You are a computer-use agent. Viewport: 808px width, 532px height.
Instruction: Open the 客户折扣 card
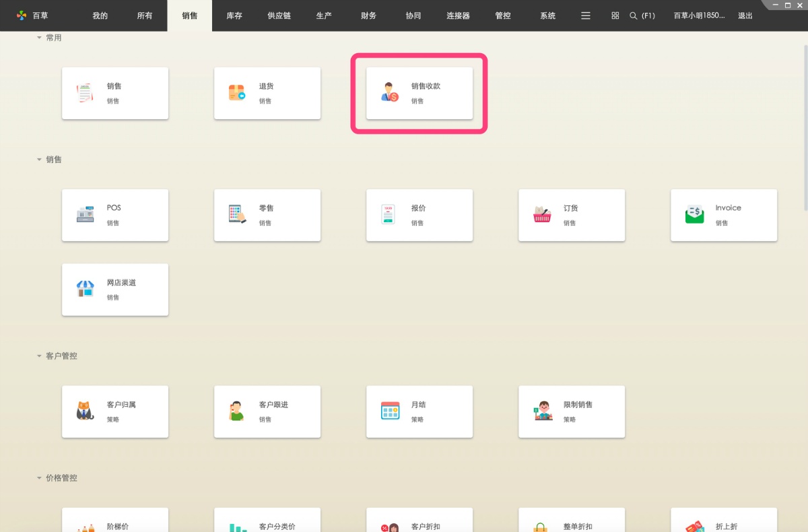click(x=419, y=520)
